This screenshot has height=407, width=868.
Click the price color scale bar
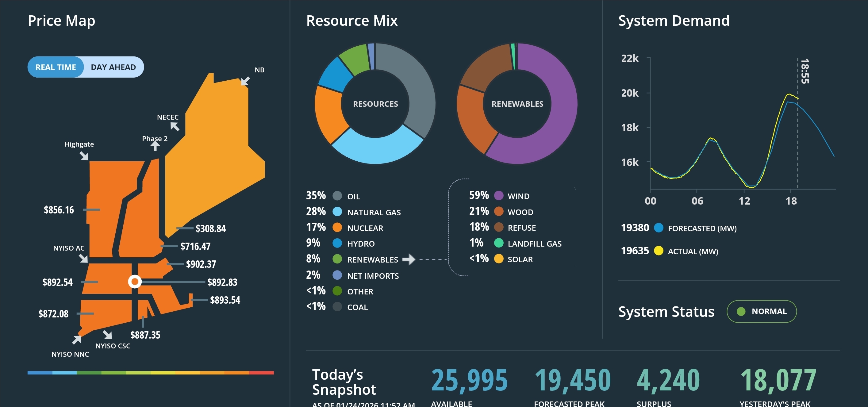tap(151, 373)
